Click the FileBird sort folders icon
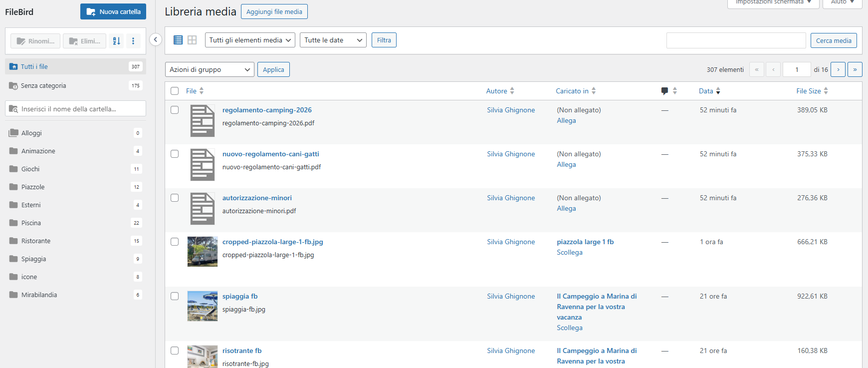Viewport: 868px width, 368px height. 117,41
